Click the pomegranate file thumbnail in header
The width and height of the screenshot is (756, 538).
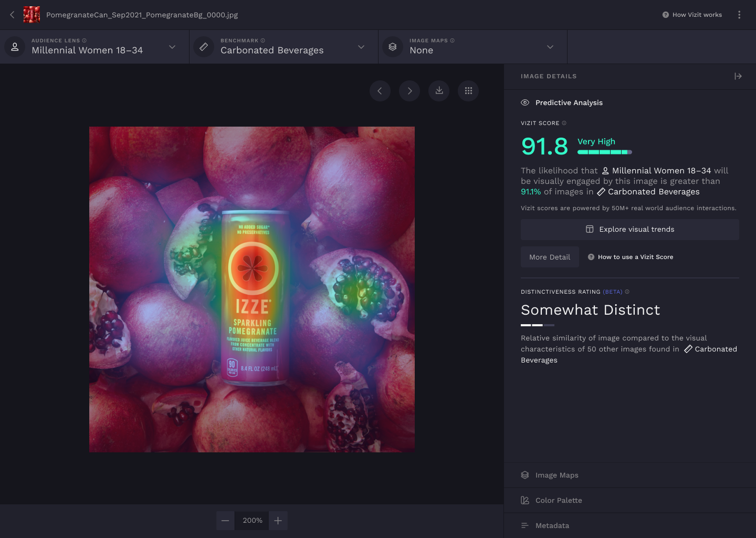[x=31, y=15]
